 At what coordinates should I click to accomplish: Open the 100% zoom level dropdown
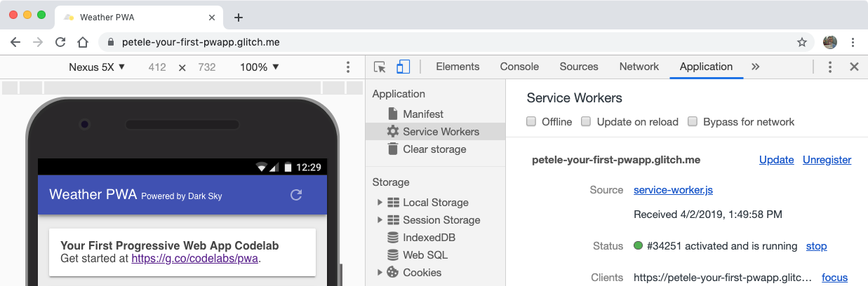tap(260, 67)
